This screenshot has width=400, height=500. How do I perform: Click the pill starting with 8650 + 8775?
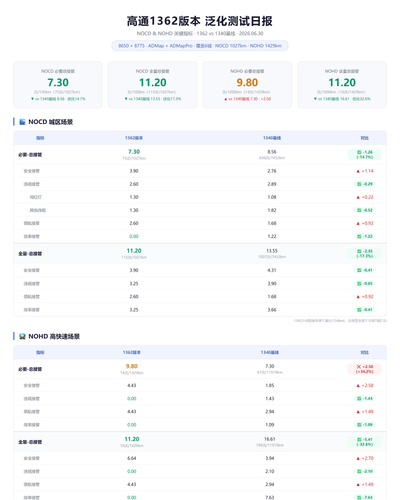(200, 46)
